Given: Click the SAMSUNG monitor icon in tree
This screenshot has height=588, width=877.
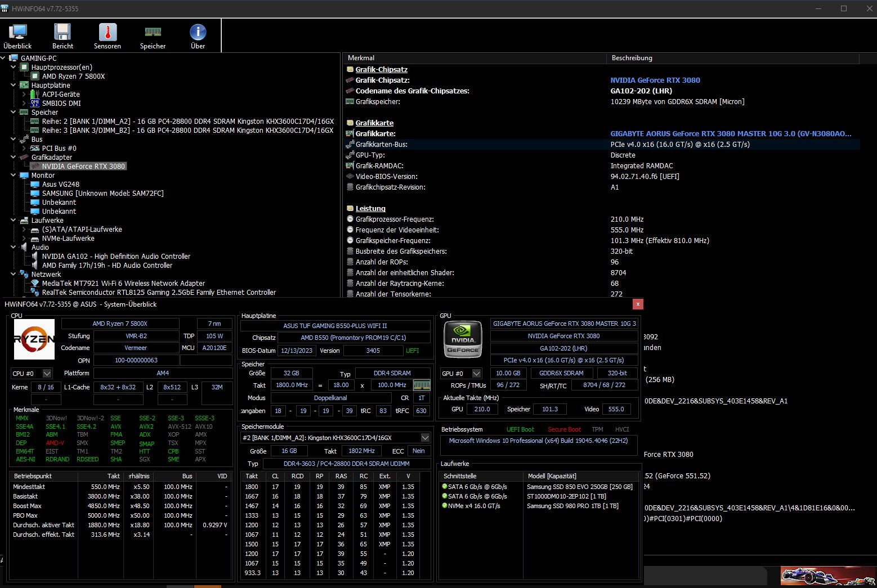Looking at the screenshot, I should [35, 193].
